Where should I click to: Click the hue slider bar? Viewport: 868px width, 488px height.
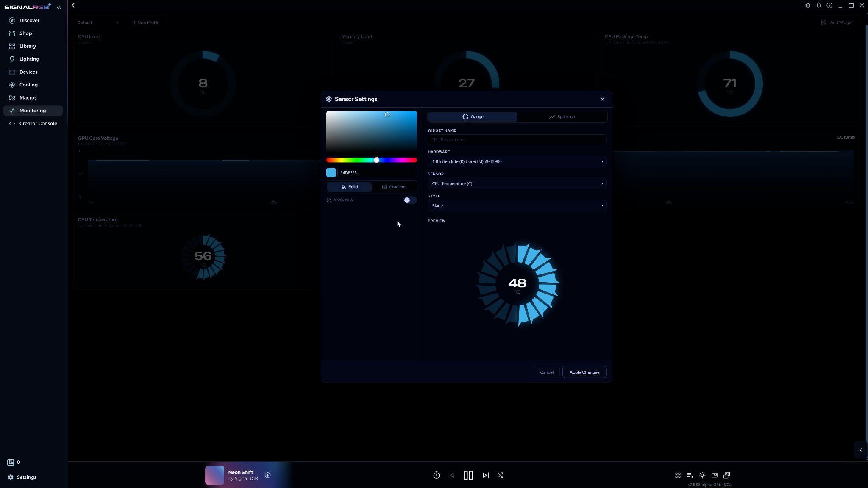coord(372,160)
